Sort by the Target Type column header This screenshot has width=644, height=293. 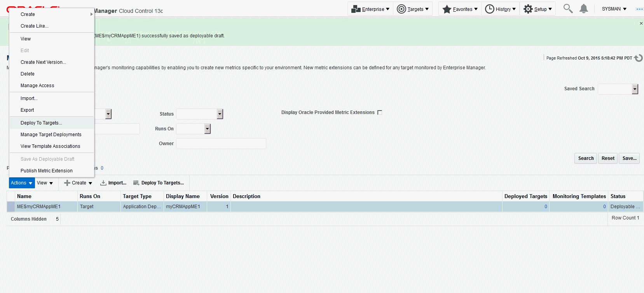142,197
